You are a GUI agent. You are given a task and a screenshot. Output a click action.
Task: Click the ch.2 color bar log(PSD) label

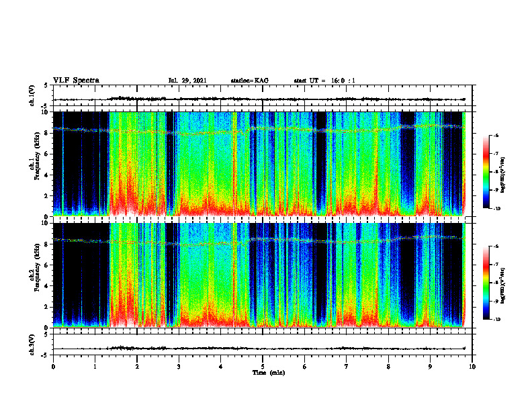click(503, 285)
